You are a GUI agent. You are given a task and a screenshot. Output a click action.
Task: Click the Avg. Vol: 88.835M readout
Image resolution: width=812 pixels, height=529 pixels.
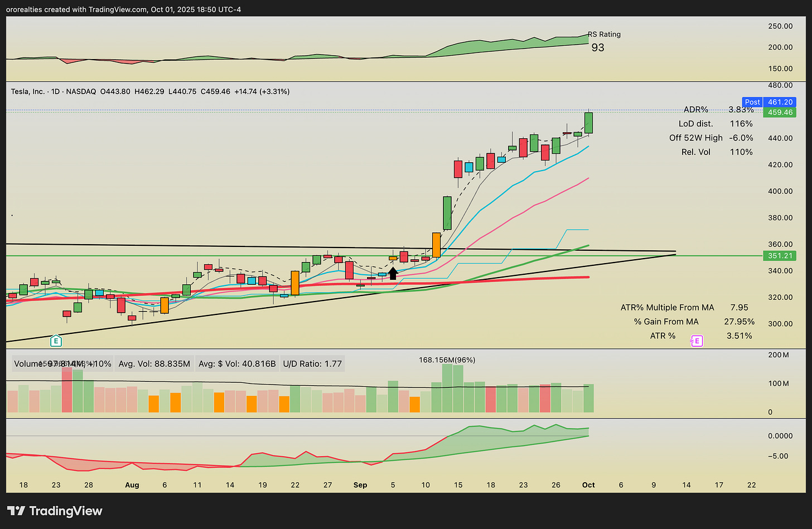coord(154,364)
